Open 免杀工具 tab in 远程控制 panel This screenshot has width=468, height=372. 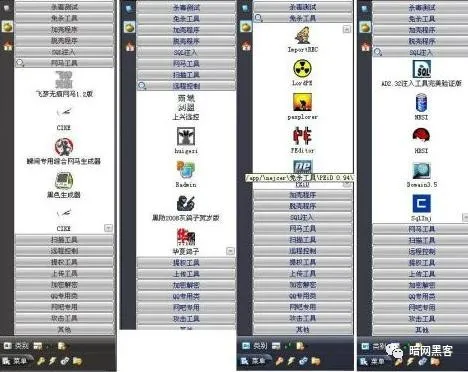(x=186, y=19)
